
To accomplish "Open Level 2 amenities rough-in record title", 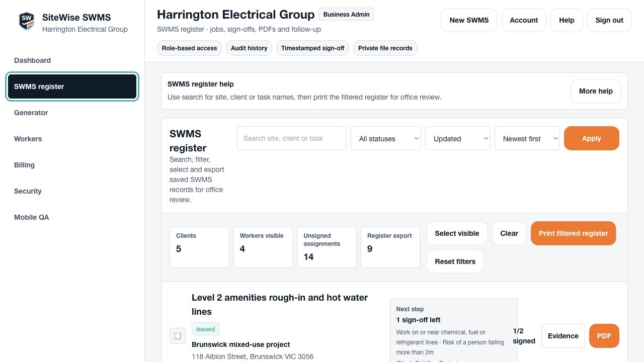I will pos(280,305).
